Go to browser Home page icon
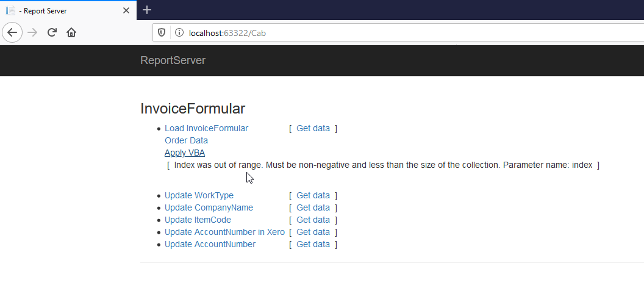Screen dimensions: 644x299 (71, 32)
